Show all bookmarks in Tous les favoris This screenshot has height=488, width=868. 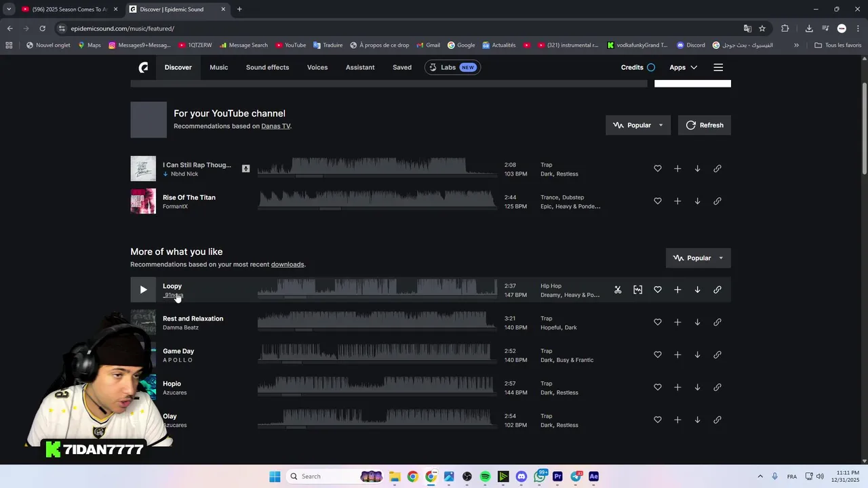coord(837,45)
